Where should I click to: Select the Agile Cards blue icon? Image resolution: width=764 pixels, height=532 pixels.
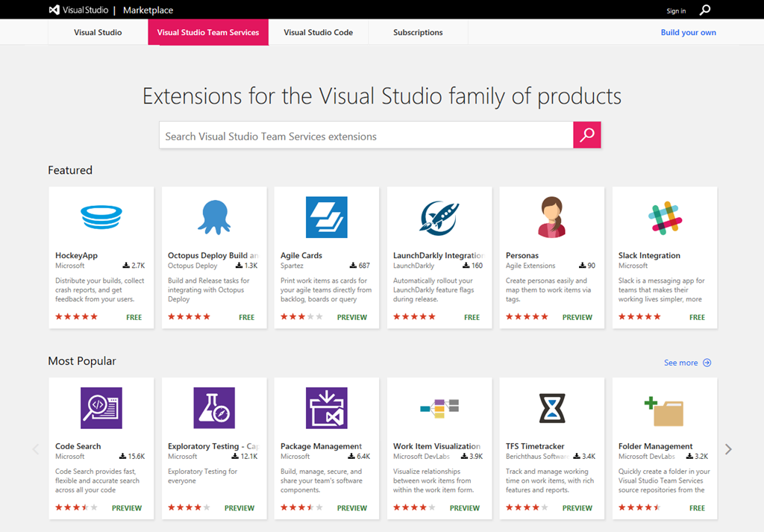coord(327,217)
